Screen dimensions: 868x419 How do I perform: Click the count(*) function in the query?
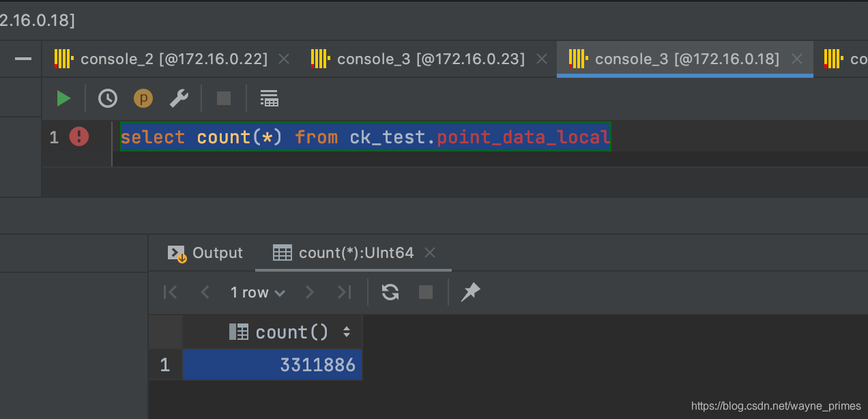tap(240, 137)
